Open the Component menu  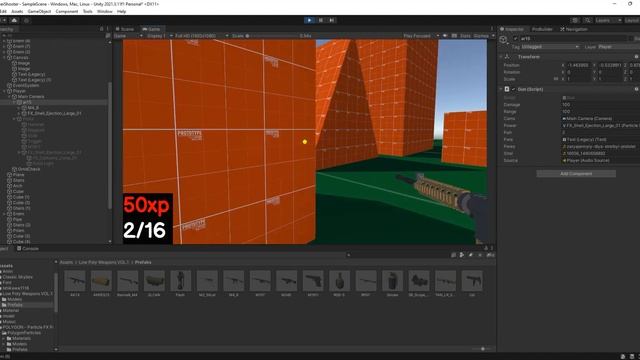click(67, 11)
